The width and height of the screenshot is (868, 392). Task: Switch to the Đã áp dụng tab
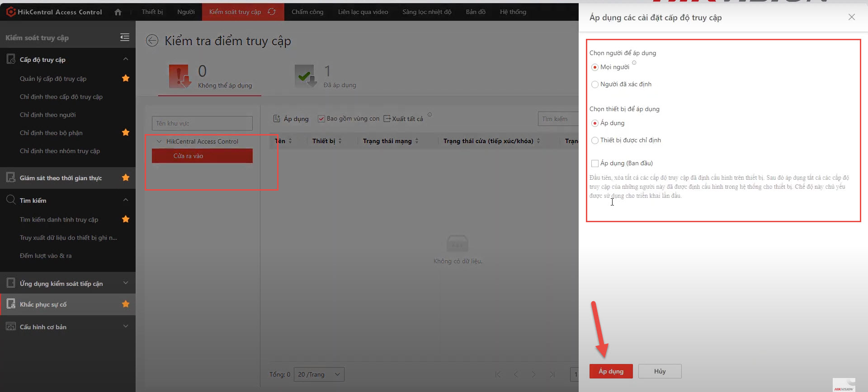click(x=325, y=77)
